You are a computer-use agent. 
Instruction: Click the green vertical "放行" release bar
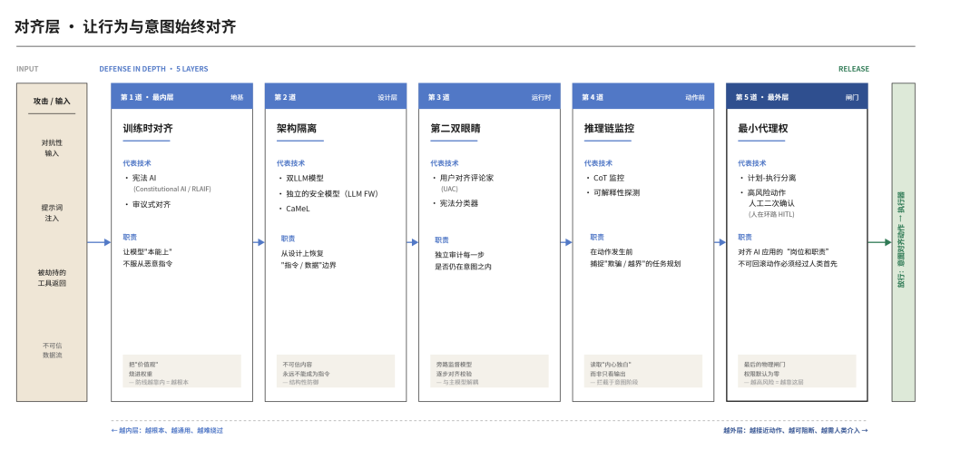pyautogui.click(x=903, y=242)
